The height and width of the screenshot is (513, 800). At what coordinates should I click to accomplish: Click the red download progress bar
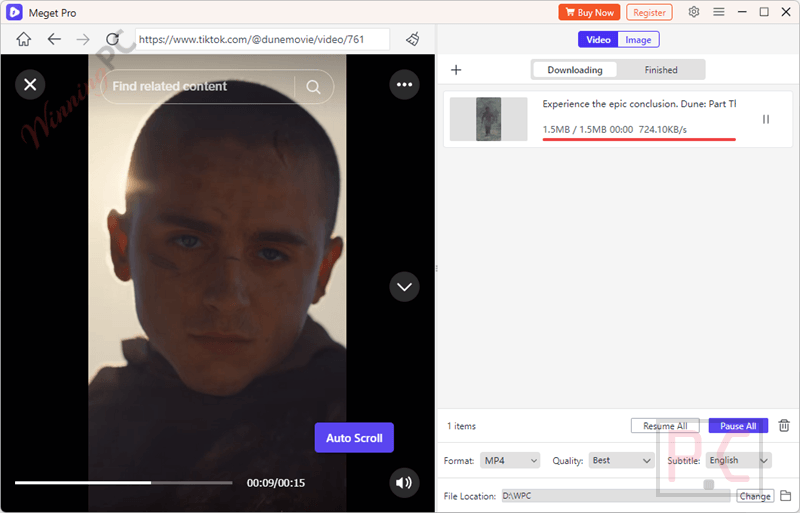tap(639, 139)
